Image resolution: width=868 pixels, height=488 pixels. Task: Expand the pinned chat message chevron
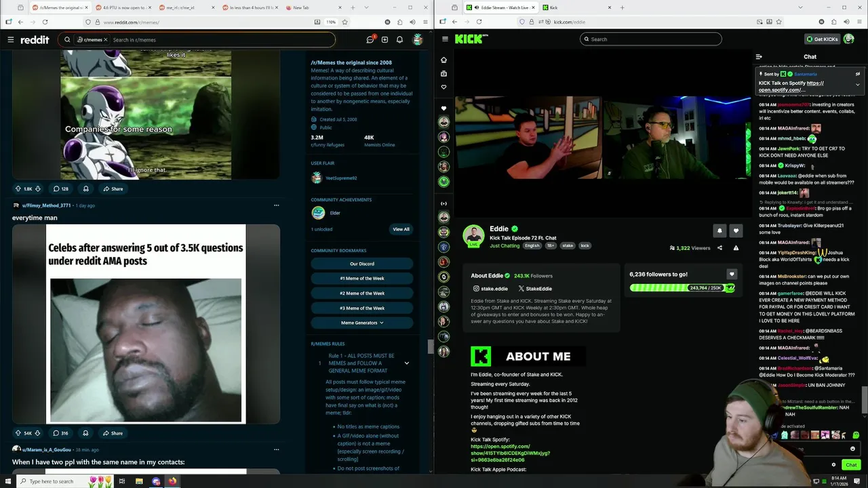(x=857, y=85)
